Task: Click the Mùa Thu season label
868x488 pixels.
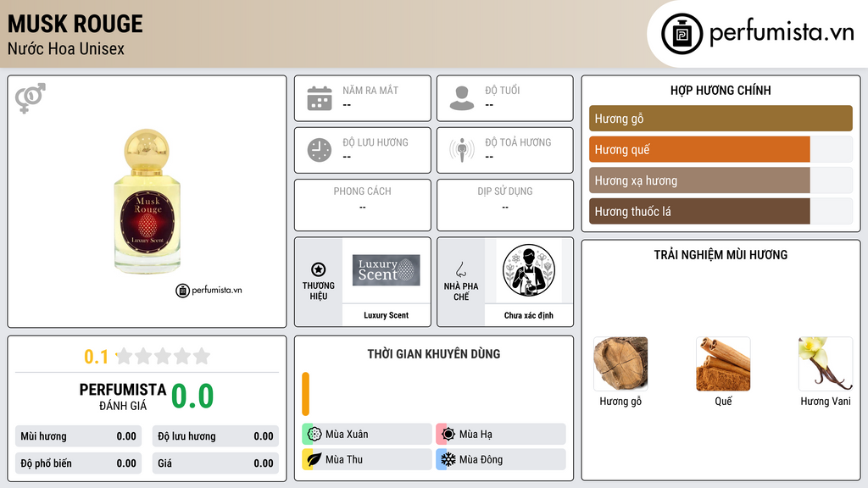Action: (x=344, y=459)
